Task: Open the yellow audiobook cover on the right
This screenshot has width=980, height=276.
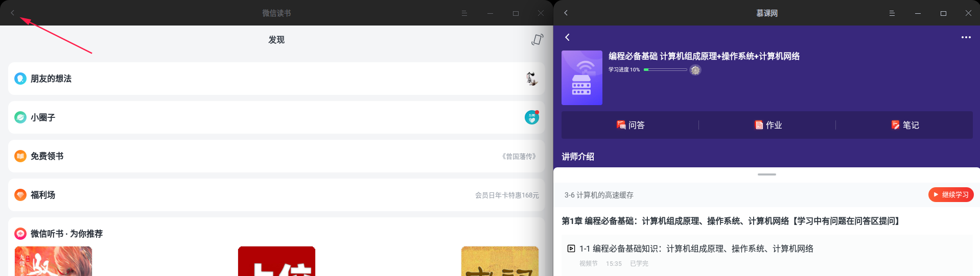Action: click(x=500, y=261)
